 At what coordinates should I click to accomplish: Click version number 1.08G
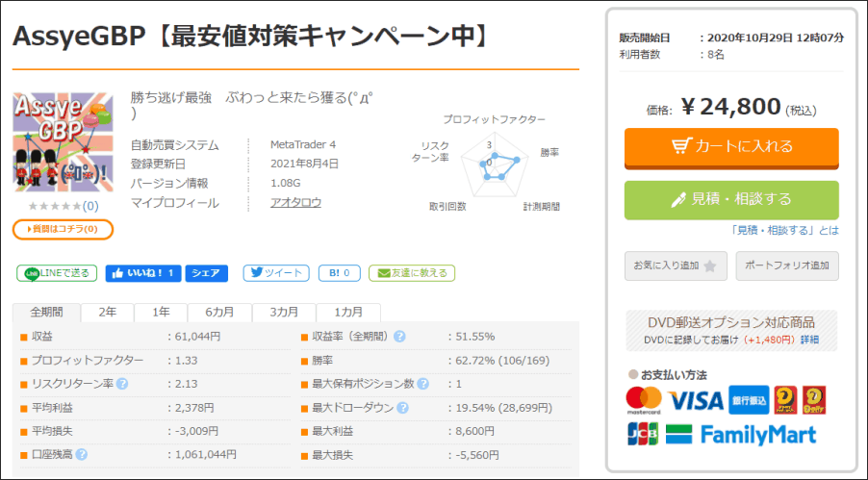[x=286, y=184]
